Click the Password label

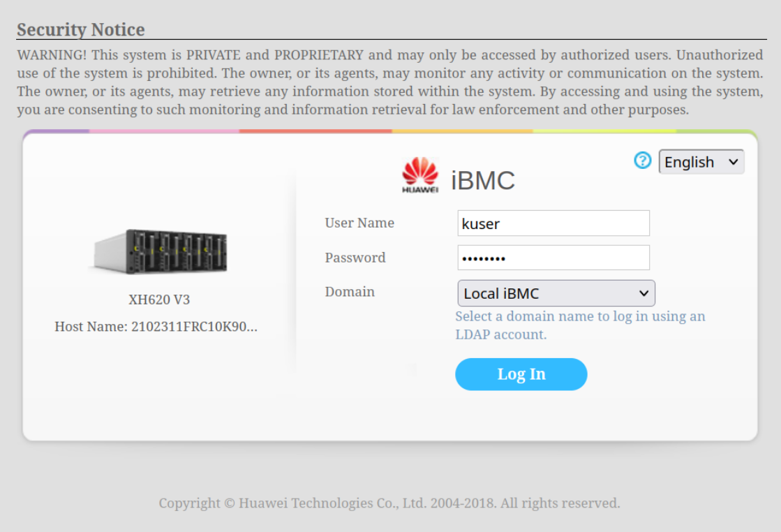tap(355, 258)
